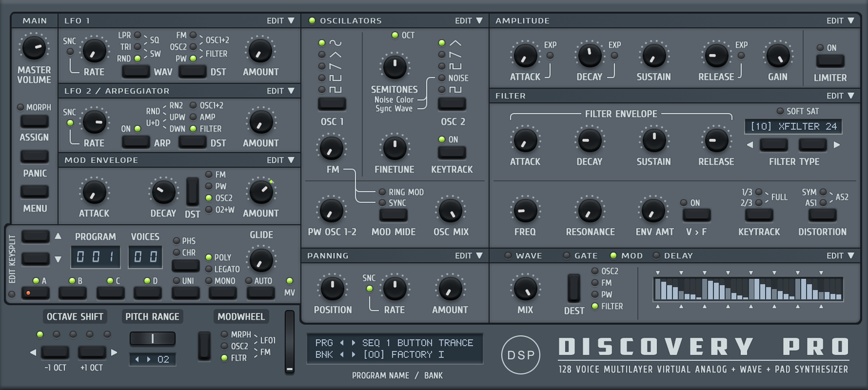This screenshot has width=868, height=390.
Task: Click the Resonance knob
Action: point(590,210)
